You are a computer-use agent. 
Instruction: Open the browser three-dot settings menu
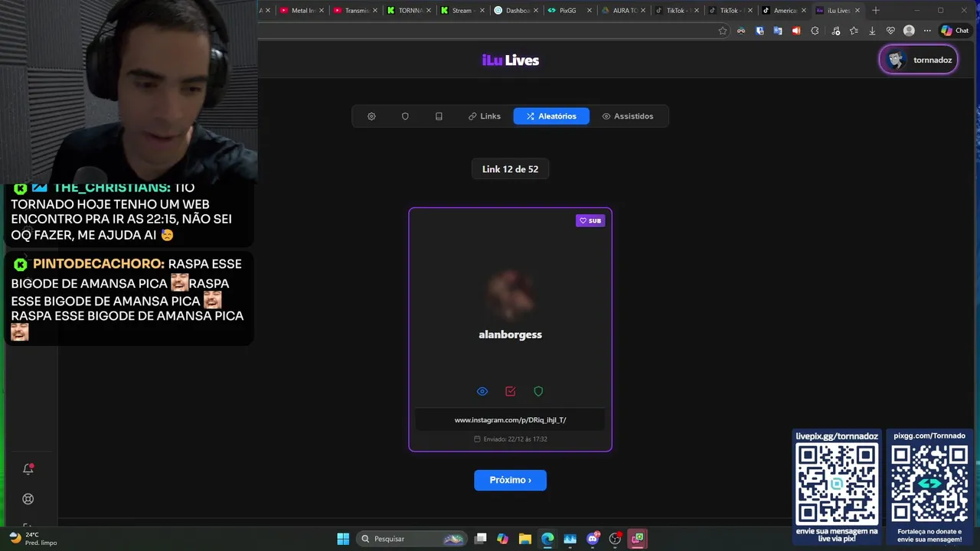927,31
